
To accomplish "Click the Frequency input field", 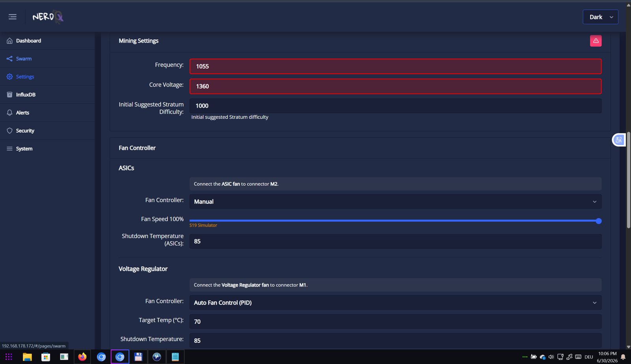I will 396,66.
